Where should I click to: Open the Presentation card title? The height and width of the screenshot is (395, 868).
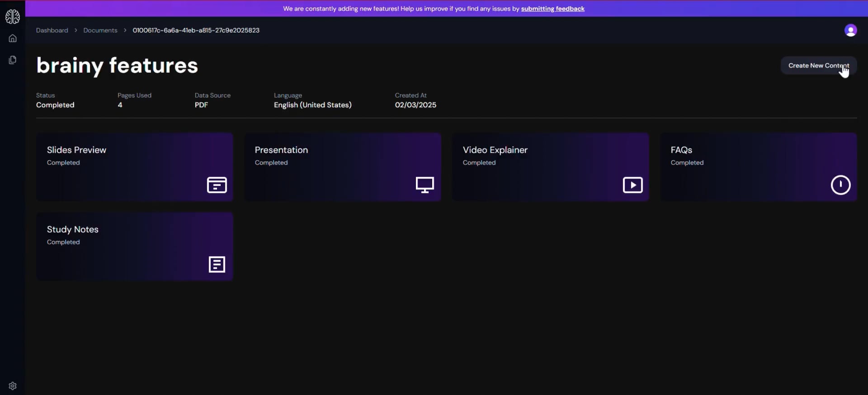pos(281,150)
